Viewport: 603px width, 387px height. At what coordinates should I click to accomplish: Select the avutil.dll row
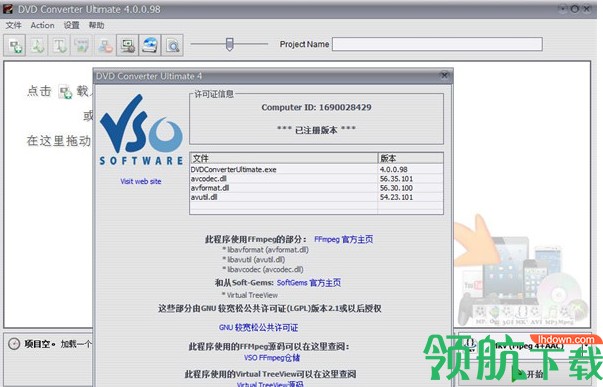316,197
